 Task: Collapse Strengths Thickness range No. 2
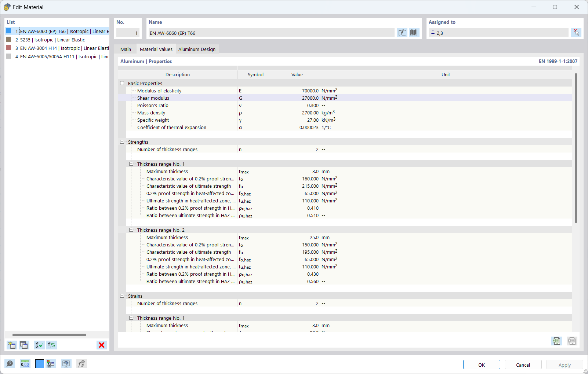tap(131, 230)
